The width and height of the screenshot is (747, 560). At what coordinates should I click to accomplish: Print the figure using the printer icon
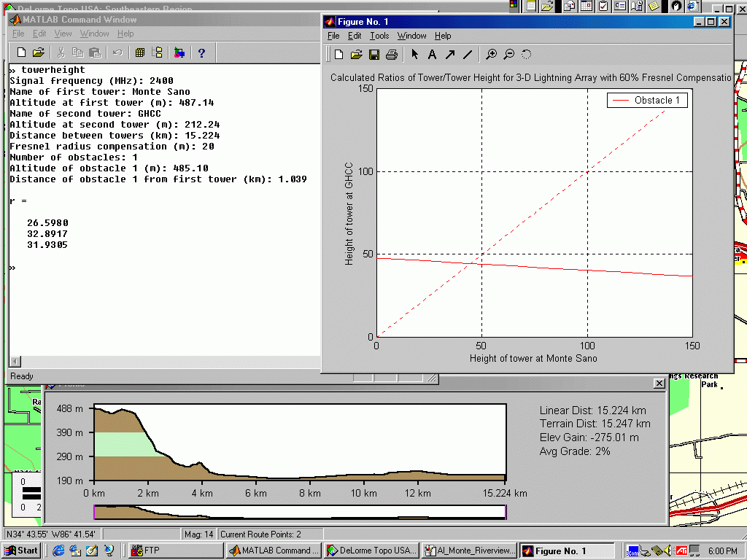(392, 55)
